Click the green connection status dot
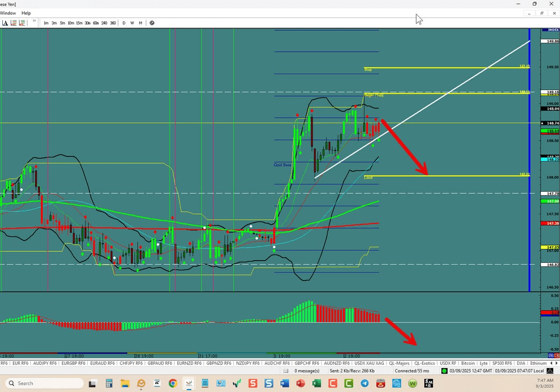The width and height of the screenshot is (560, 392). 443,371
